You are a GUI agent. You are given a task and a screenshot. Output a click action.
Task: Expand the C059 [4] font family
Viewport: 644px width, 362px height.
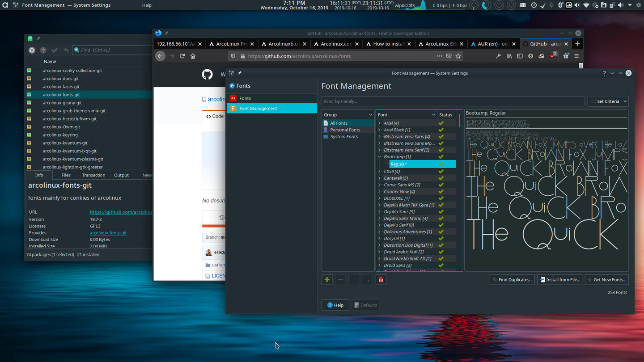click(380, 171)
